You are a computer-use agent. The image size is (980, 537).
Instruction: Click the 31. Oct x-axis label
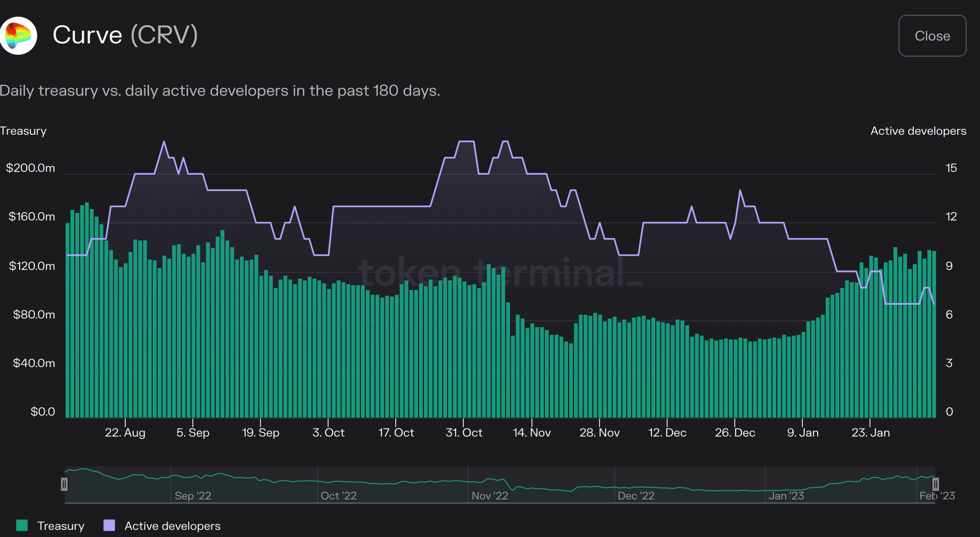point(464,433)
